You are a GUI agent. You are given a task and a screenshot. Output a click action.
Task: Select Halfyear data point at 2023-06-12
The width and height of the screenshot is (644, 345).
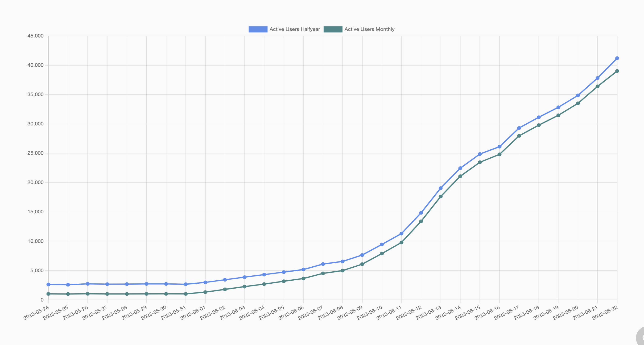pyautogui.click(x=421, y=213)
